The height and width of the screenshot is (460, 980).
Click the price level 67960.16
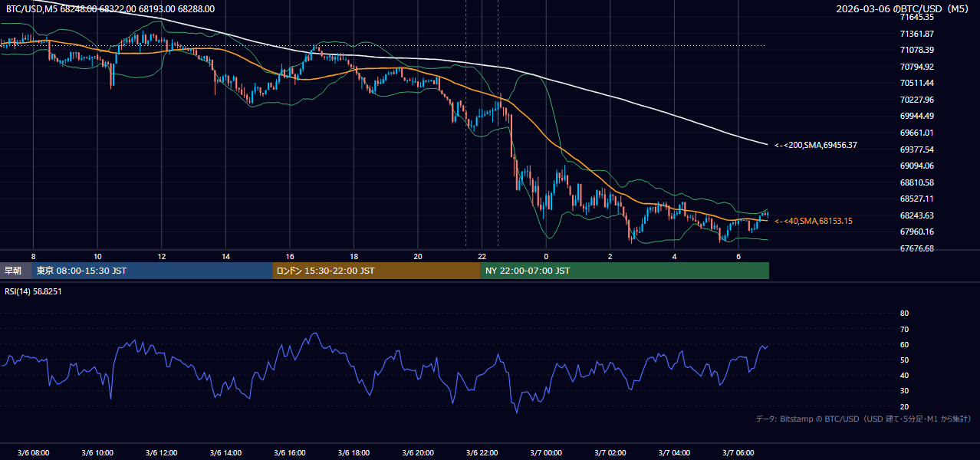coord(917,232)
